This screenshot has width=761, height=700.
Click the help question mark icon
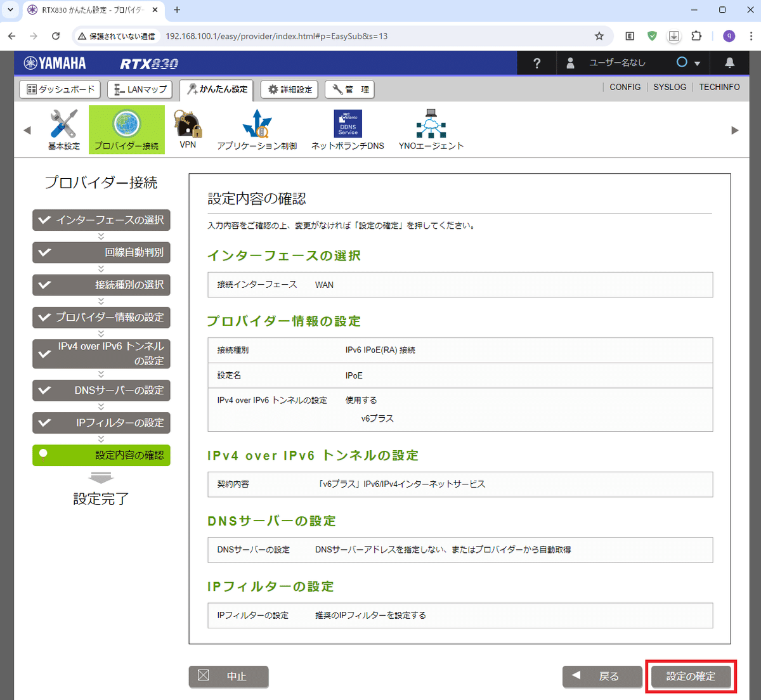tap(536, 63)
